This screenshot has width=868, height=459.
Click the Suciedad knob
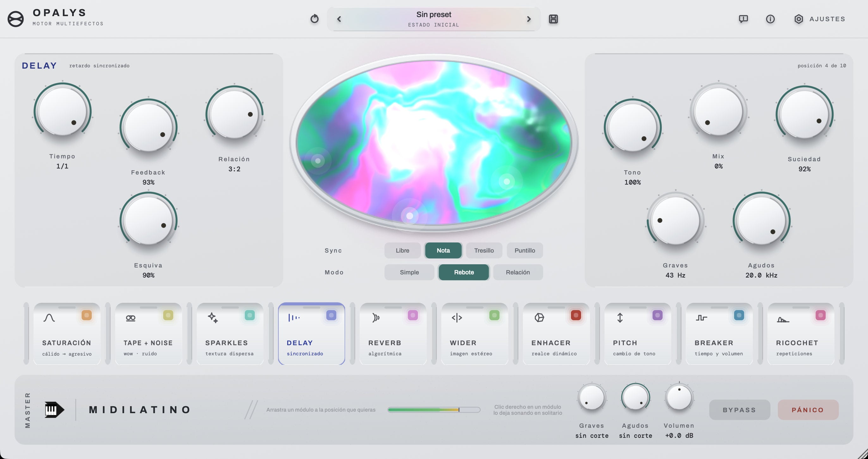[x=804, y=114]
